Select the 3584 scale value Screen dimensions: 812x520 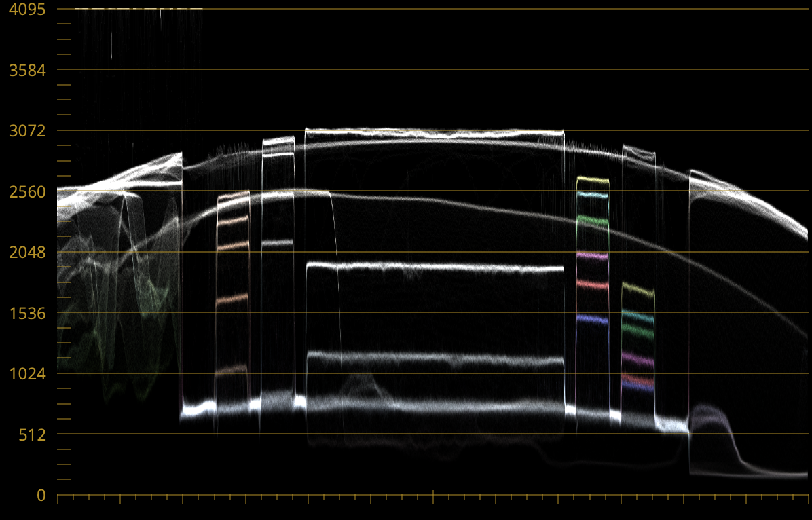click(27, 70)
